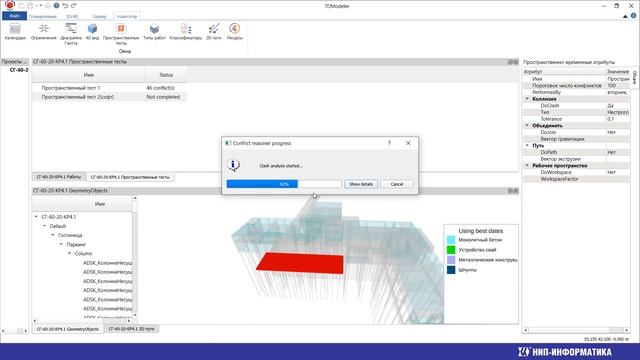The height and width of the screenshot is (360, 640).
Task: Open Ресурсы ribbon icon
Action: point(235,32)
